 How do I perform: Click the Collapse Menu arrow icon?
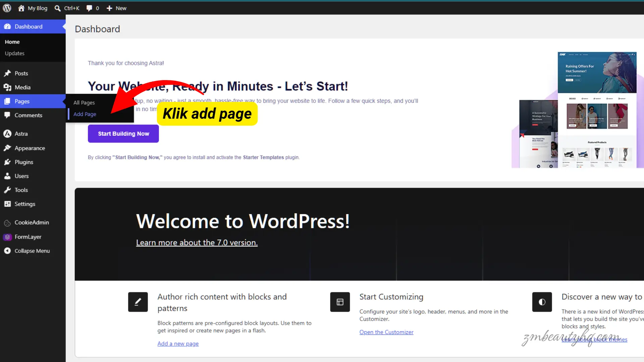click(7, 251)
